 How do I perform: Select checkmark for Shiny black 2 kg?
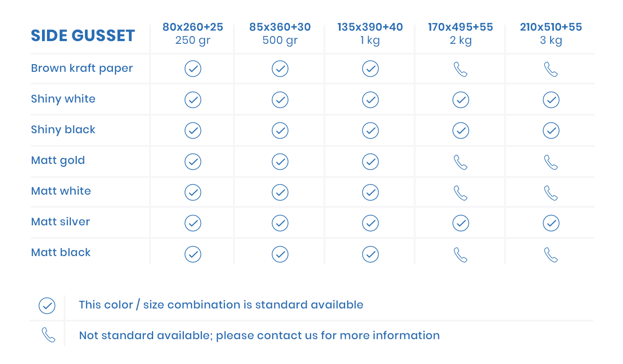[x=461, y=131]
